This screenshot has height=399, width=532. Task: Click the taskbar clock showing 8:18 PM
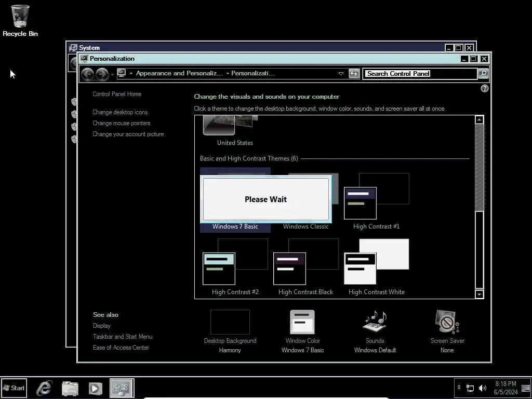pyautogui.click(x=506, y=388)
